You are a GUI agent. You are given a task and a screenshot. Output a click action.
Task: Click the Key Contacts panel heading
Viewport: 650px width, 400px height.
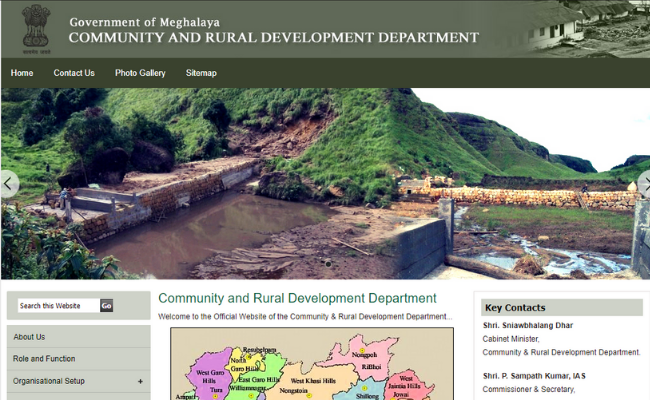[514, 308]
